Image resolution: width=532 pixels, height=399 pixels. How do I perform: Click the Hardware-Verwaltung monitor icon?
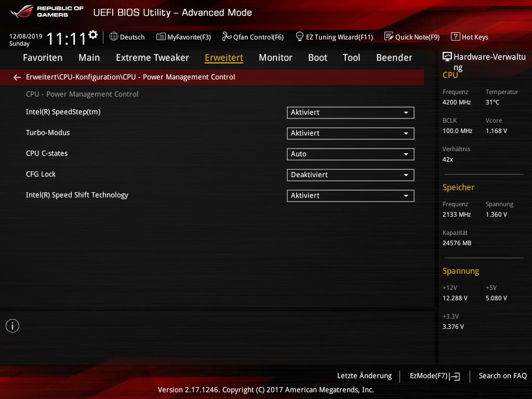pyautogui.click(x=447, y=57)
